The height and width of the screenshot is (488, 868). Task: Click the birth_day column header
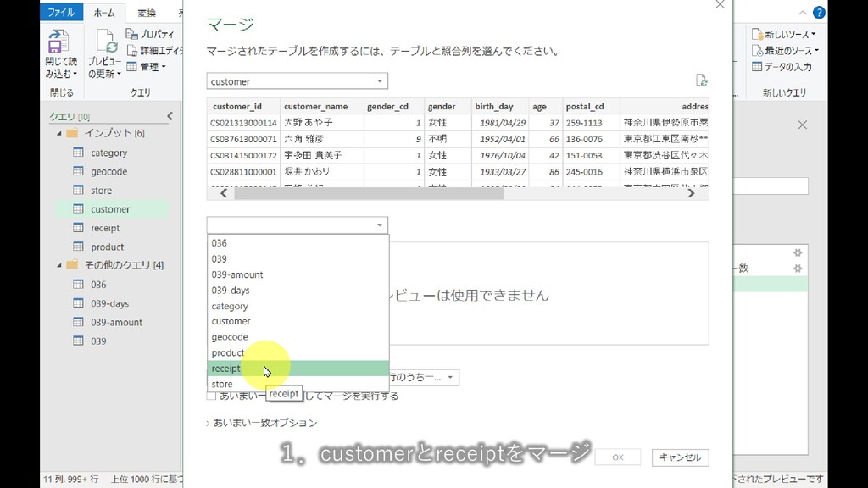click(x=500, y=106)
